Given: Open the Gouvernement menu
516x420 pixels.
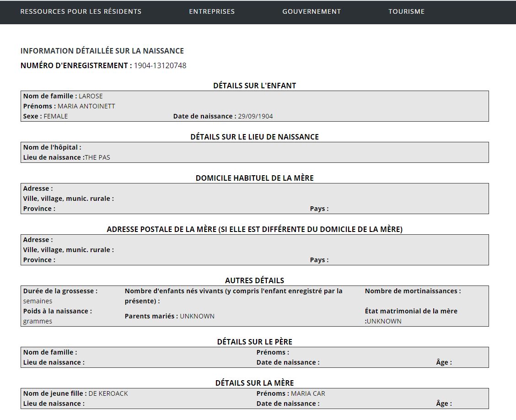Looking at the screenshot, I should (312, 11).
